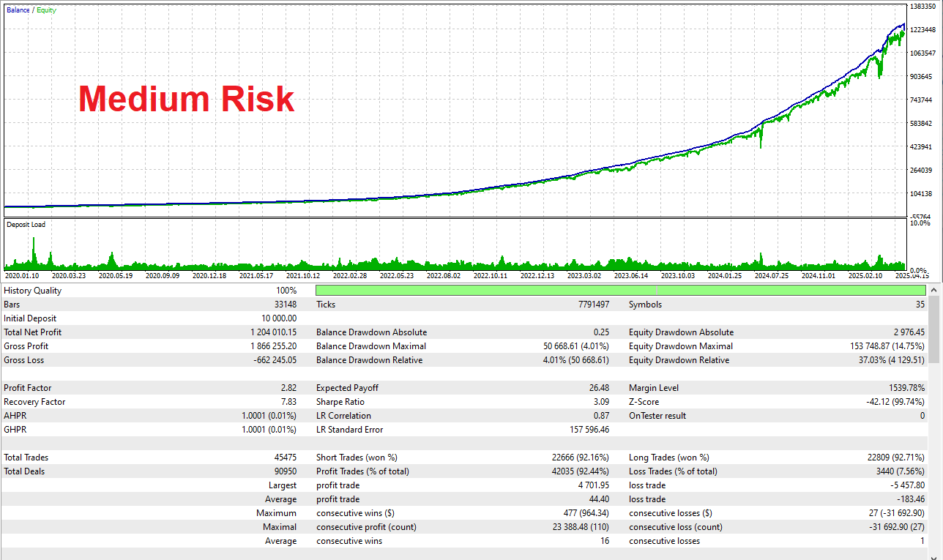Select the Total Trades count 45475
Screen dimensions: 943x560
point(286,458)
